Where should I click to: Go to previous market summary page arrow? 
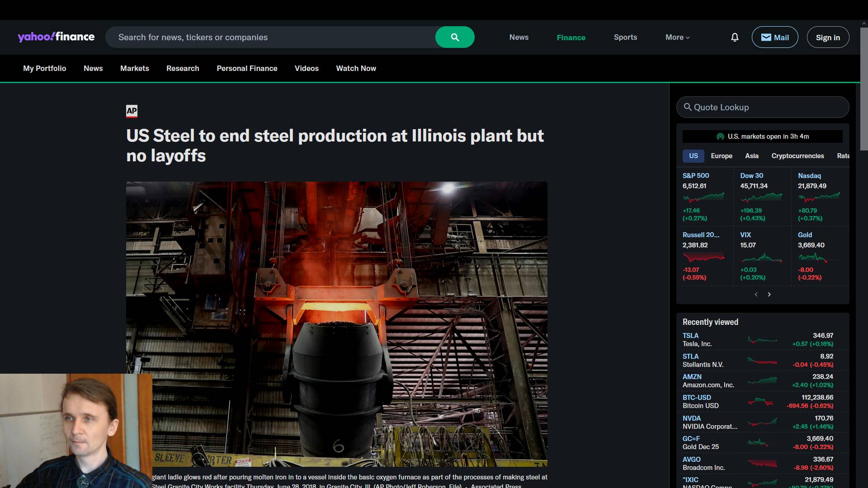click(756, 295)
